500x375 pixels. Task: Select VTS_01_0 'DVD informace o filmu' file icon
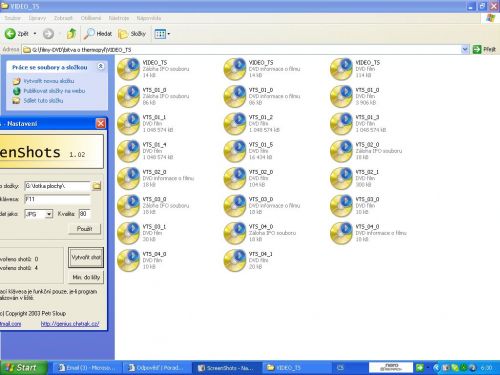pyautogui.click(x=235, y=96)
